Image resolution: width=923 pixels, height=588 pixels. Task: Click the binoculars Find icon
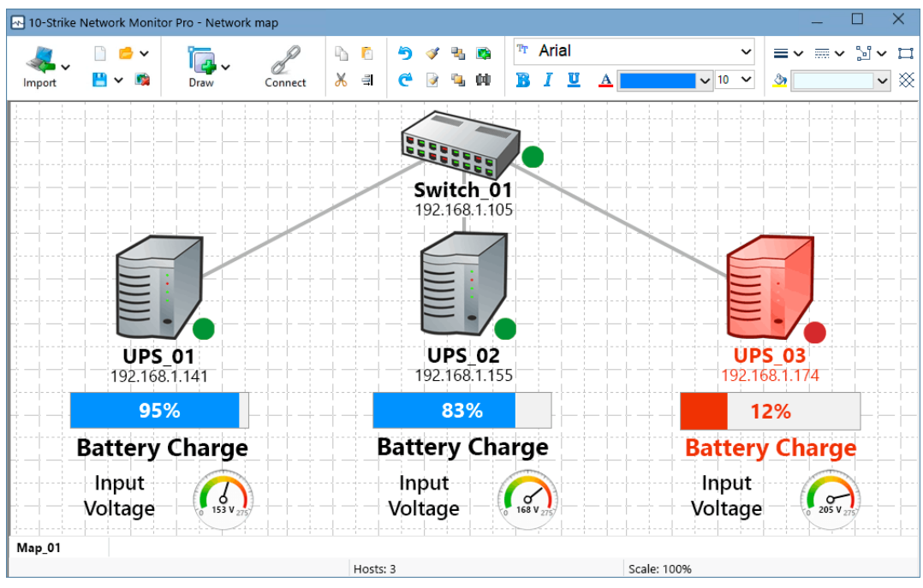[484, 80]
